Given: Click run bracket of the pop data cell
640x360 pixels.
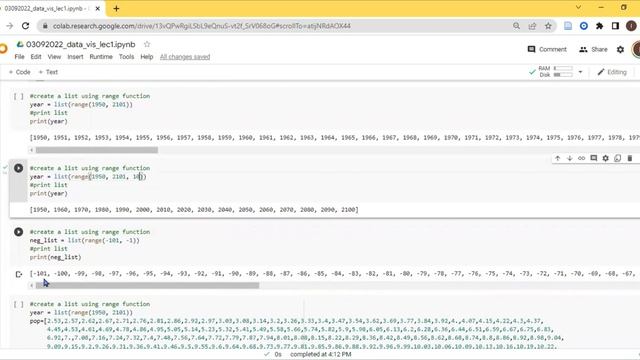Looking at the screenshot, I should (18, 304).
